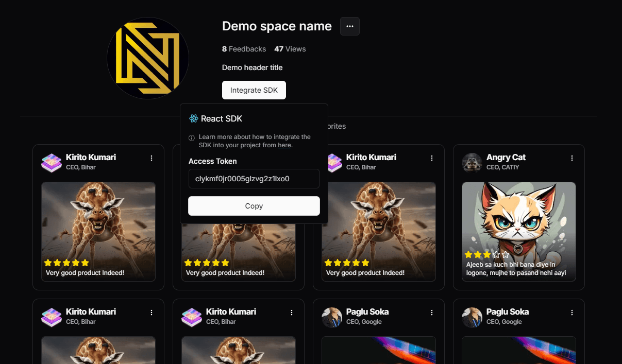Click the five-star rating on top-left Kirito Kumari card
This screenshot has width=622, height=364.
pos(67,263)
